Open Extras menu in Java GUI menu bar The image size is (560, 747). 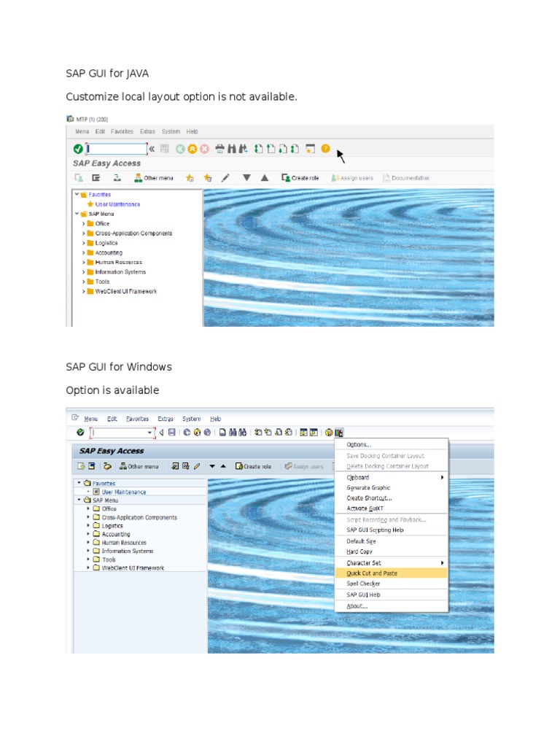coord(147,131)
